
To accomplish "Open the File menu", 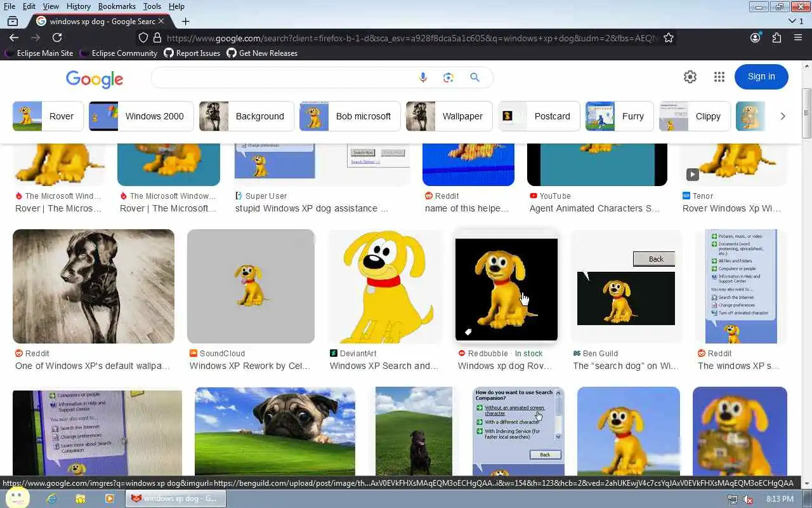I will click(10, 6).
